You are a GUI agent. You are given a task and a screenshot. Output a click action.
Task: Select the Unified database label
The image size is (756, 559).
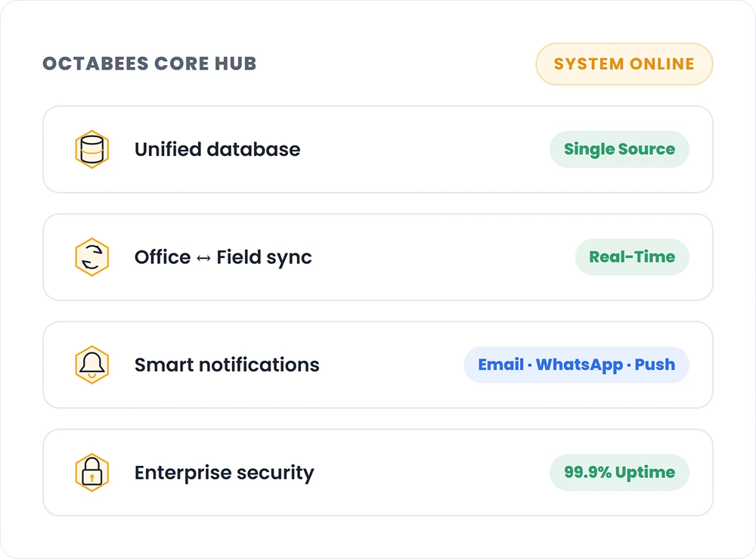218,150
